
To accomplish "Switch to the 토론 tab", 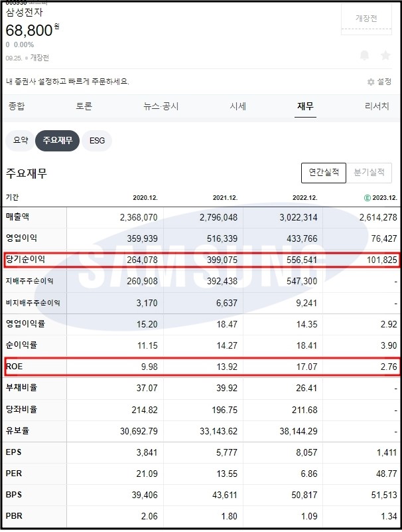I will 84,106.
